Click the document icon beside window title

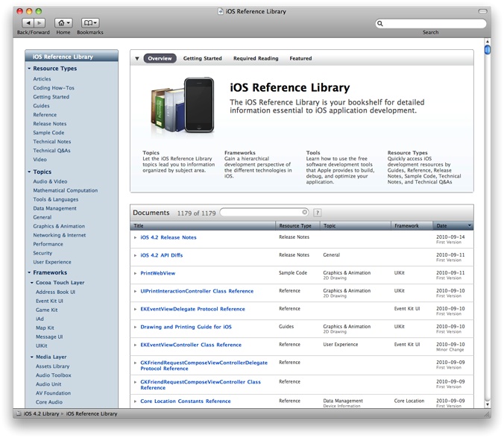coord(221,12)
